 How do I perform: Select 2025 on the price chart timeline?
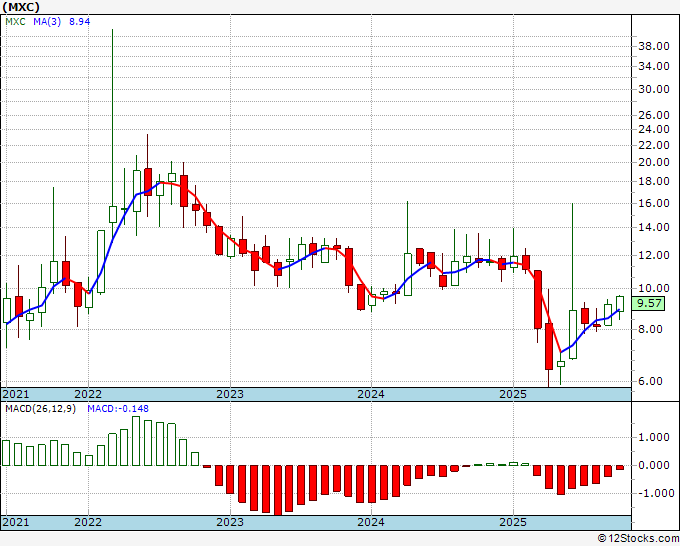pos(513,394)
